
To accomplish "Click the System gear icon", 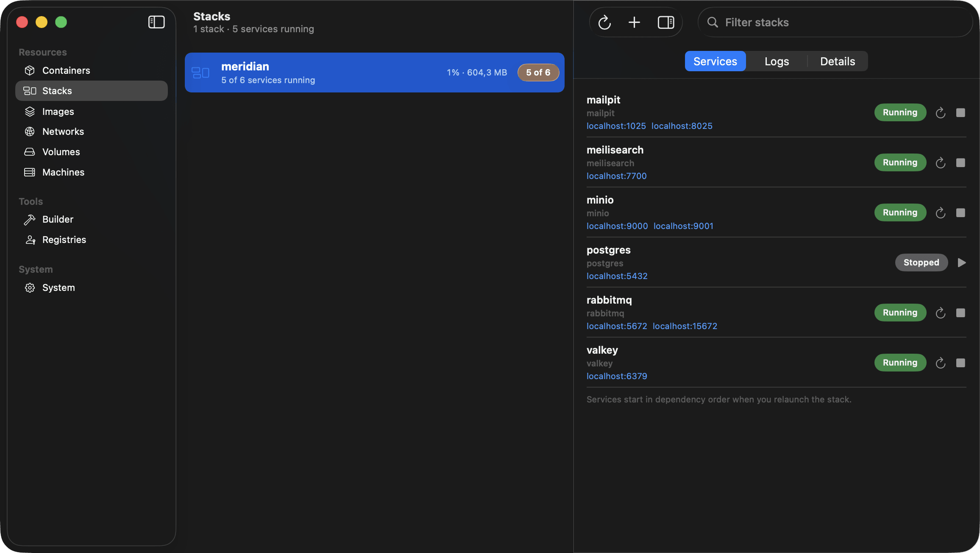I will (x=30, y=288).
